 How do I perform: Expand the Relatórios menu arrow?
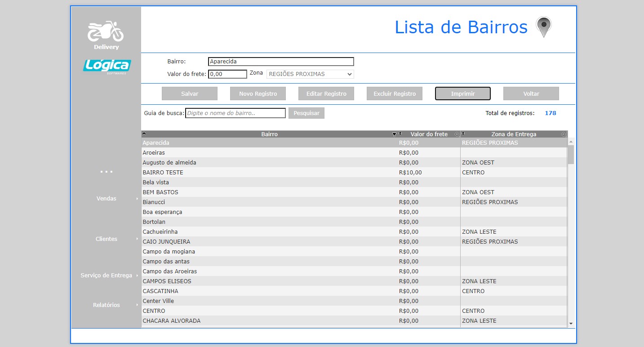tap(137, 305)
